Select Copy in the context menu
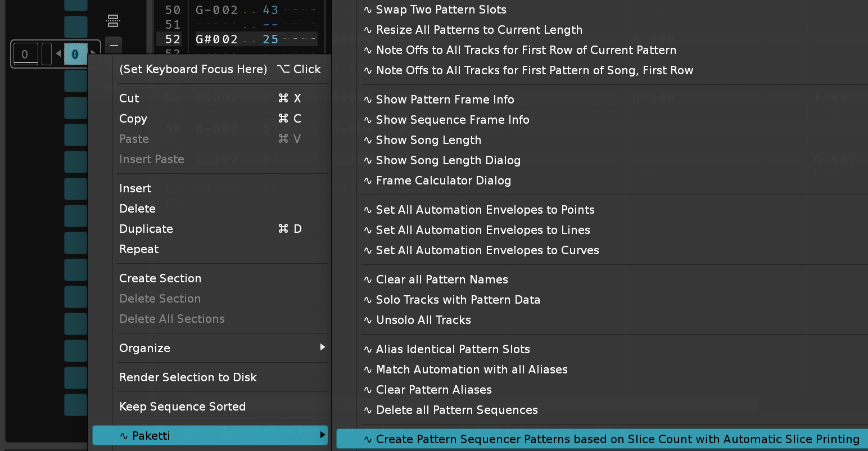This screenshot has width=868, height=451. coord(133,119)
